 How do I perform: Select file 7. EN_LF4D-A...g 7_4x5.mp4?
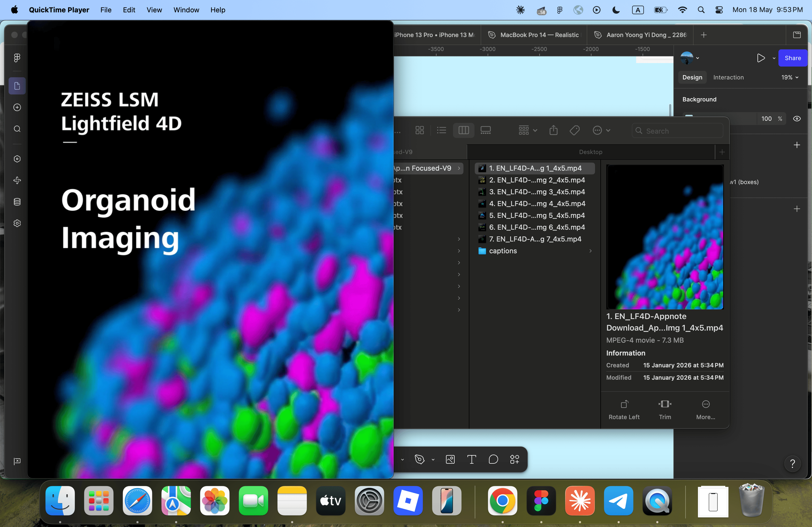(x=535, y=239)
